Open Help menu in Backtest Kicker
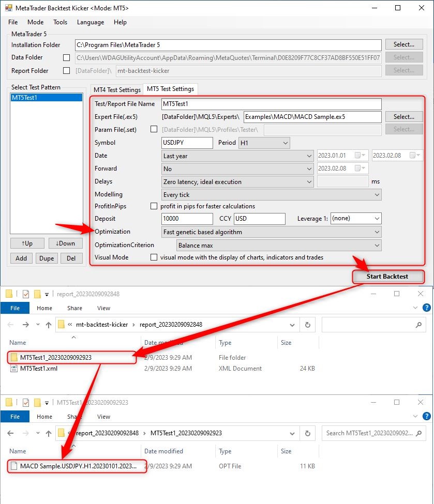The image size is (434, 504). point(120,22)
